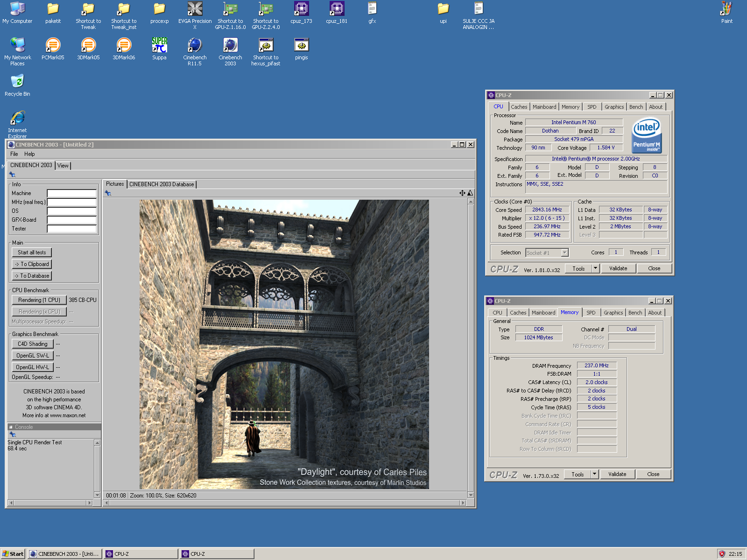The image size is (747, 560).
Task: Open the cpuz_181 desktop icon
Action: pos(337,13)
